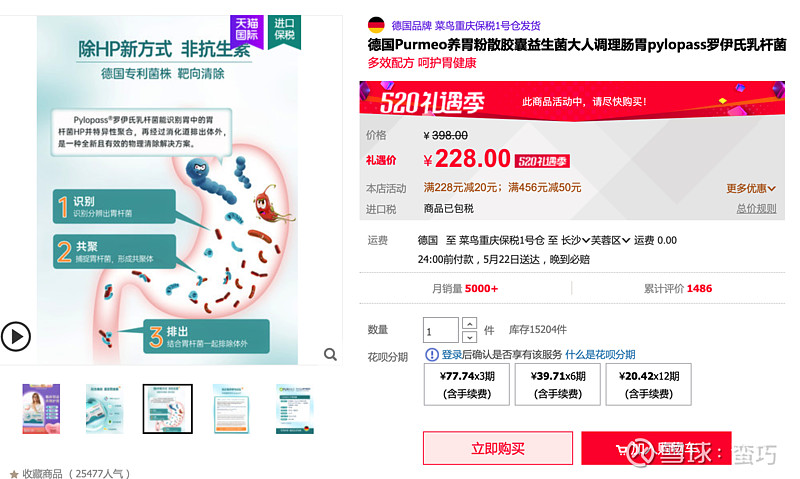Open the 芙蓉区 district dropdown

tap(610, 240)
